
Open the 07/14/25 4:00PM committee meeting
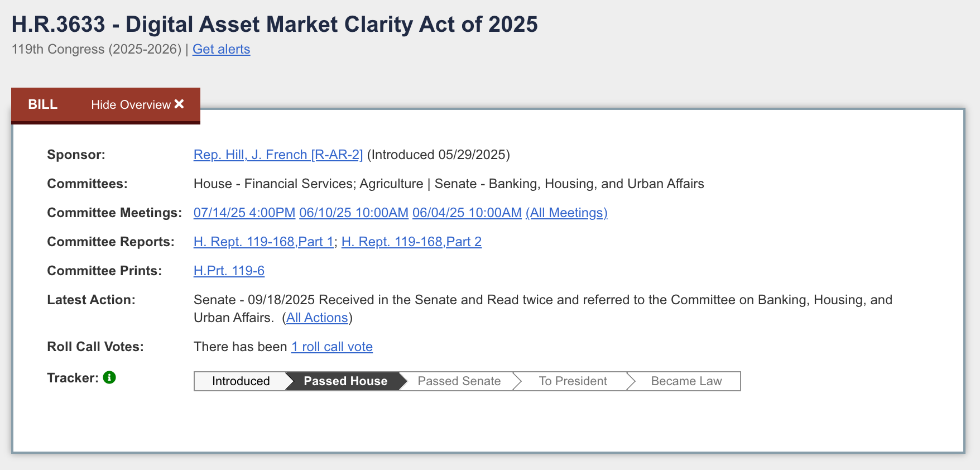click(244, 213)
